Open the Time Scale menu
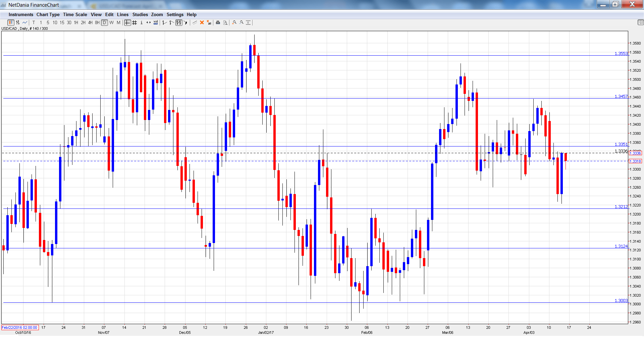 point(75,15)
